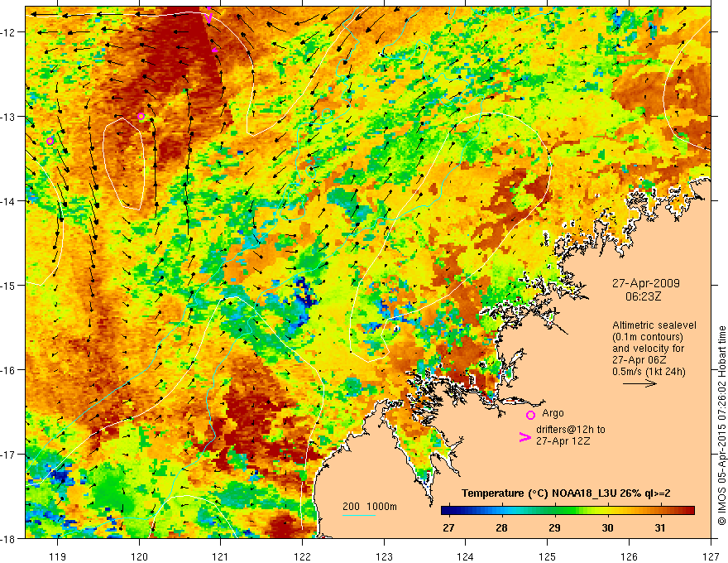Click the large magenta drifter marker at the map's top edge
Viewport: 728px width, 563px height.
coord(209,17)
